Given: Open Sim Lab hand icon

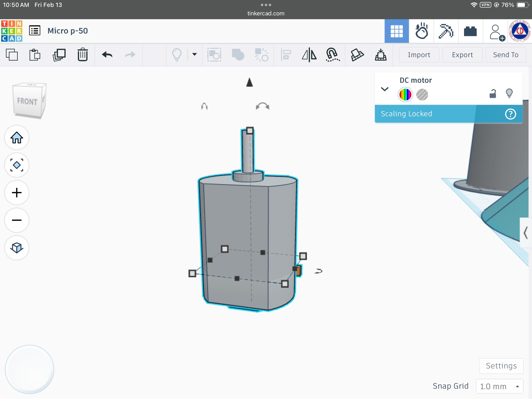Looking at the screenshot, I should click(x=421, y=31).
